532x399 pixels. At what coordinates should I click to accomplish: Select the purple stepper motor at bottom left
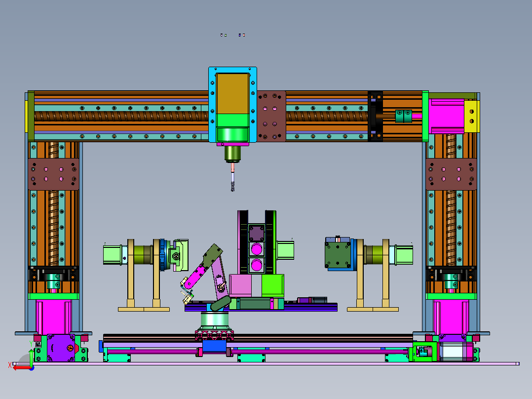click(x=61, y=348)
